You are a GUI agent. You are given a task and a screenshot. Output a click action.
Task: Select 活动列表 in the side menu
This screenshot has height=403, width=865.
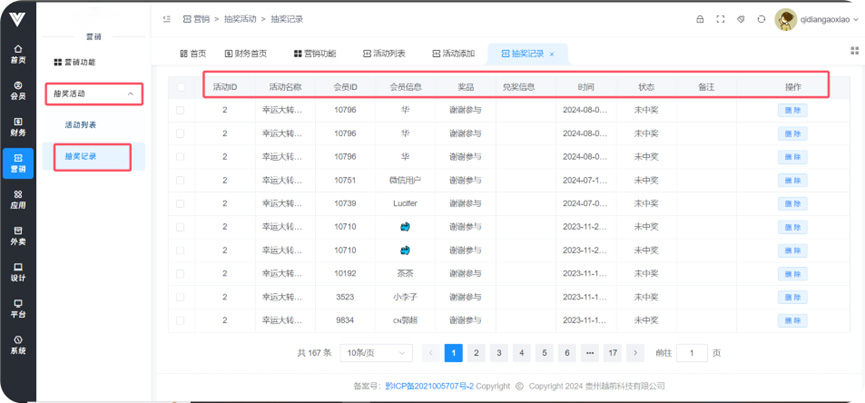tap(81, 125)
